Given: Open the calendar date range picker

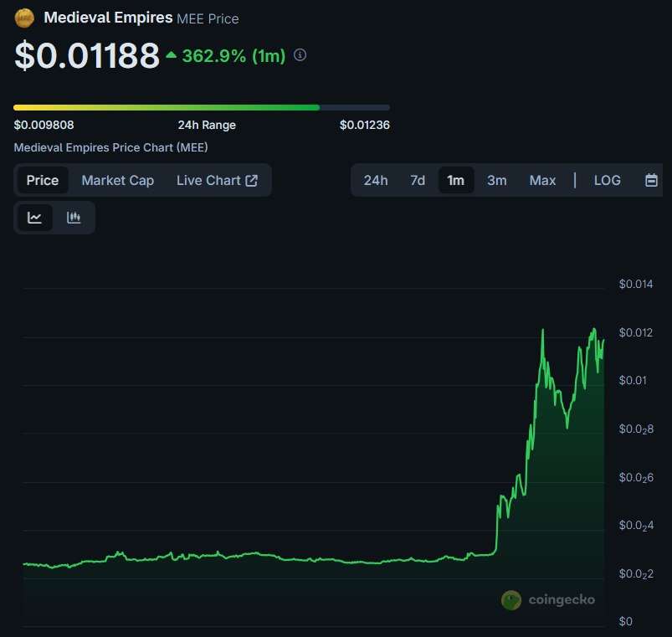Looking at the screenshot, I should (651, 180).
